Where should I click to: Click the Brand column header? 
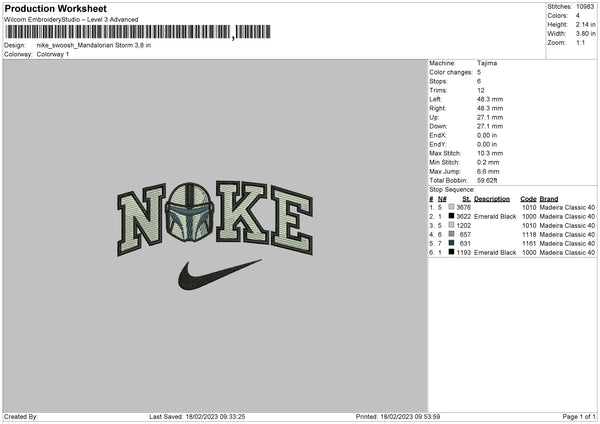tap(549, 199)
